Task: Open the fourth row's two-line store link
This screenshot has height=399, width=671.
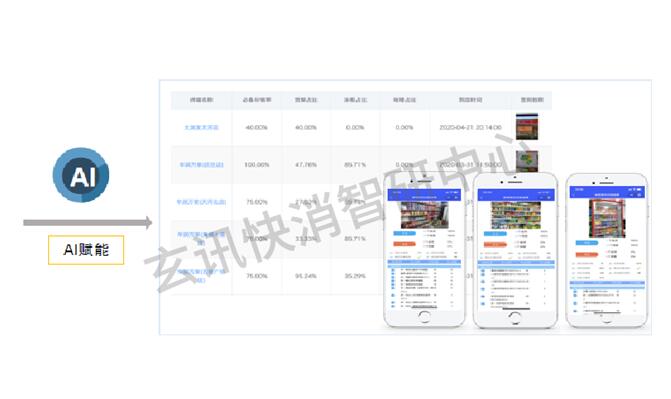Action: tap(201, 238)
